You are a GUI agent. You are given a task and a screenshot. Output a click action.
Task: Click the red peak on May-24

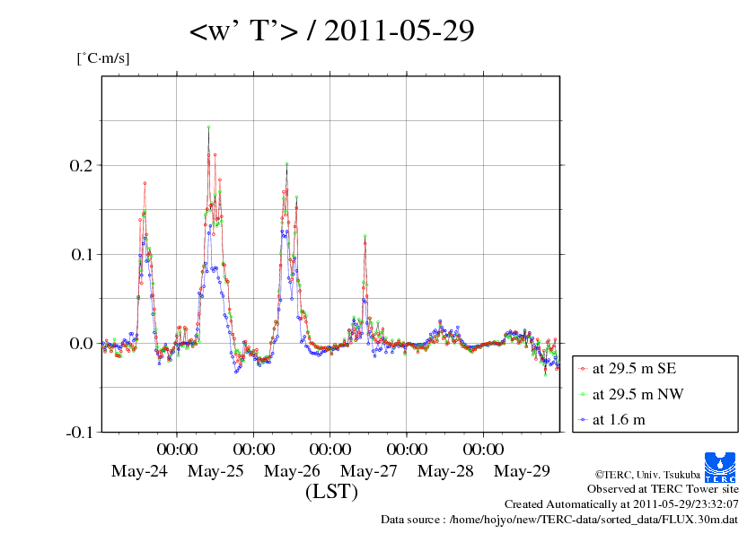coord(145,183)
